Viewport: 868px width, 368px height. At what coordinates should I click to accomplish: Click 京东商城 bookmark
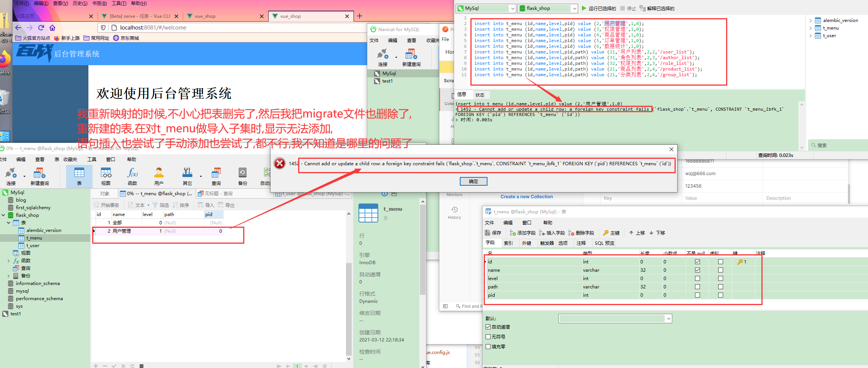[x=126, y=38]
